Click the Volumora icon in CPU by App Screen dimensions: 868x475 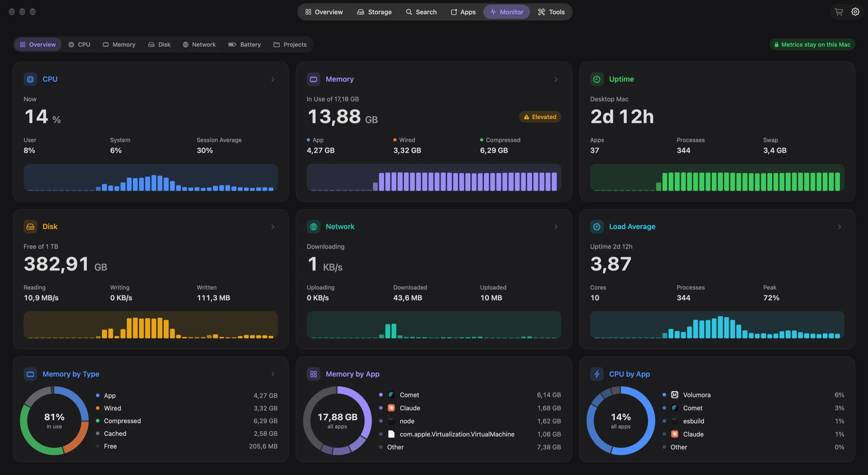pos(675,395)
